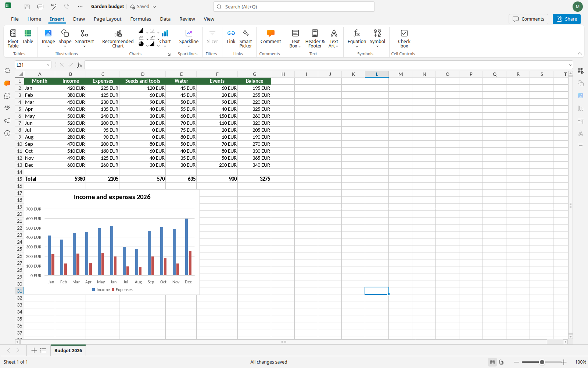588x368 pixels.
Task: Switch to page layout view
Action: click(501, 362)
